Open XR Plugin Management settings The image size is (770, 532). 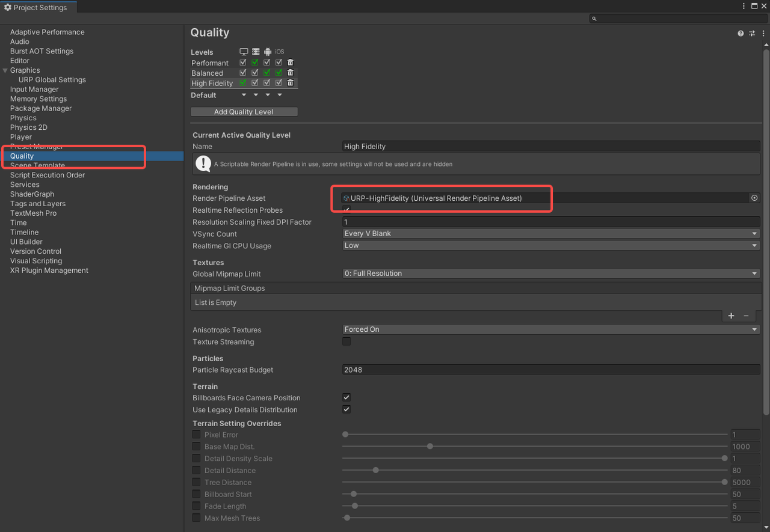[49, 271]
